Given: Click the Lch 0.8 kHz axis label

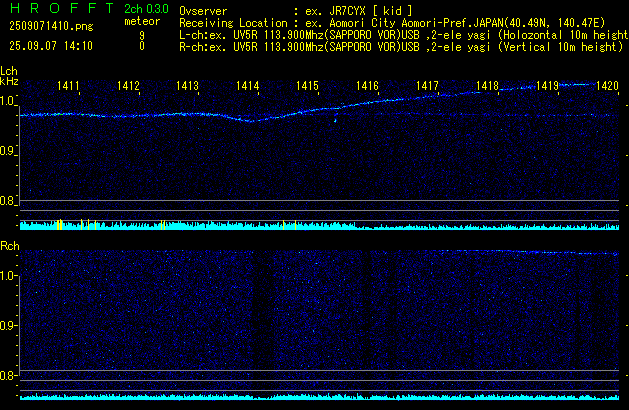Looking at the screenshot, I should point(7,201).
